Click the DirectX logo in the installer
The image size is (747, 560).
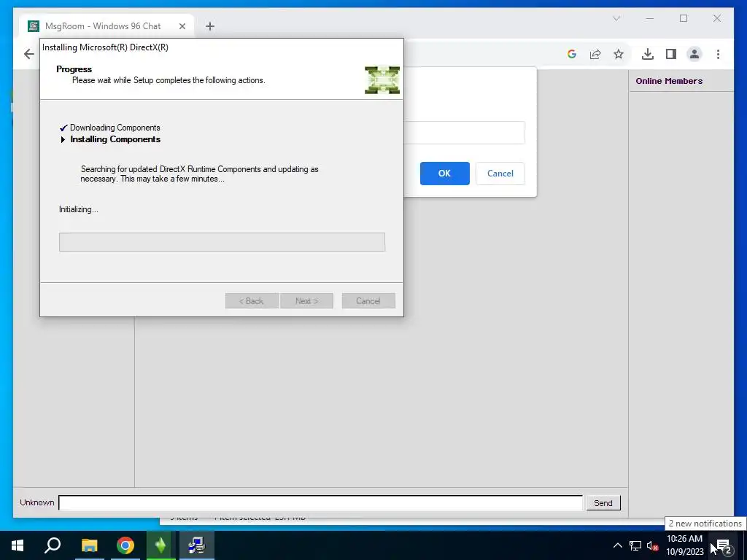coord(382,80)
